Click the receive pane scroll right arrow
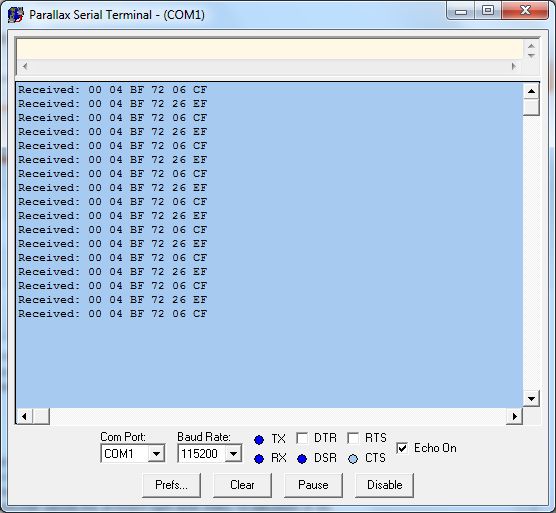Viewport: 556px width, 513px height. coord(515,416)
